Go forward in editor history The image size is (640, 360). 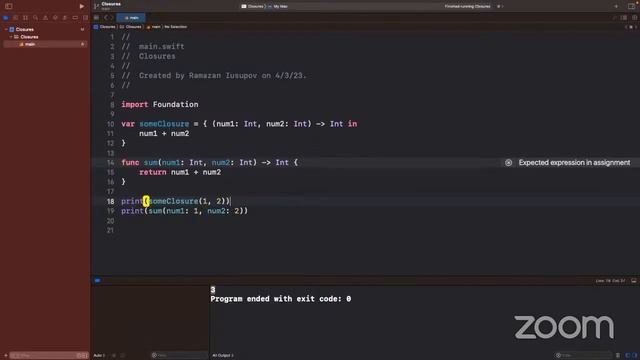(x=111, y=18)
